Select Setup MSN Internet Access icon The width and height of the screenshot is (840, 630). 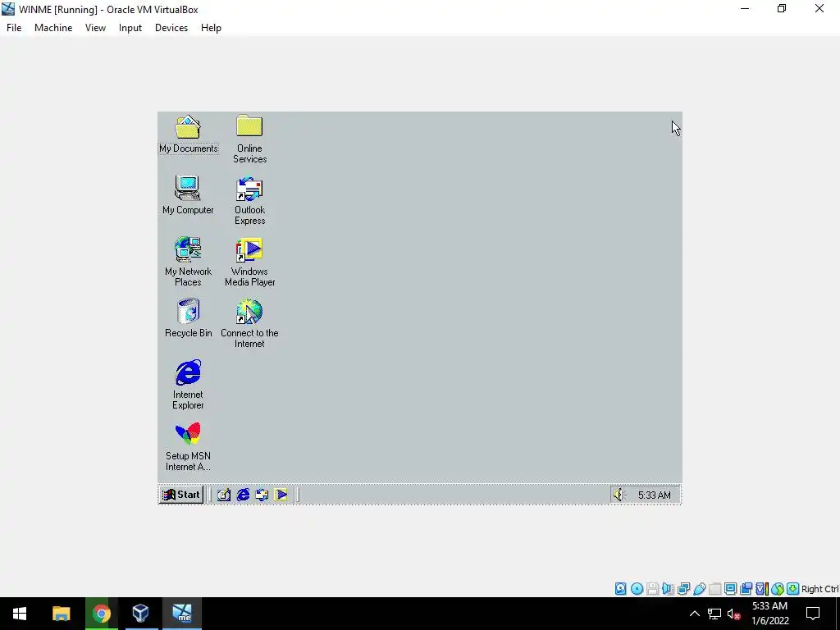(x=188, y=446)
